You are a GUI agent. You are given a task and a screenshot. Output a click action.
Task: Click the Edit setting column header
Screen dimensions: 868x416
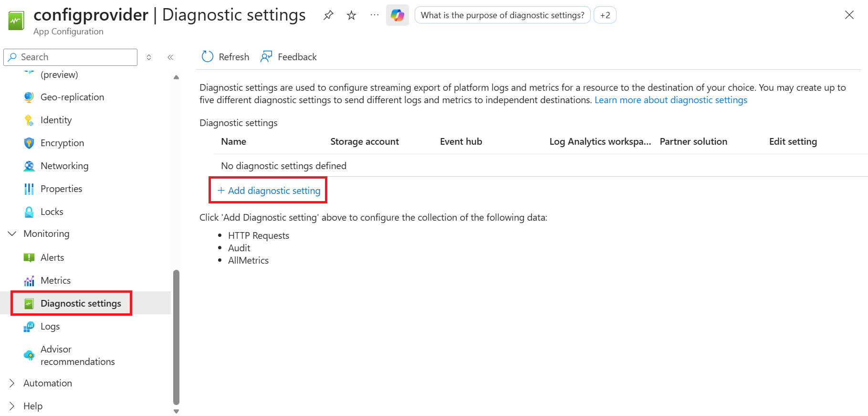coord(793,141)
